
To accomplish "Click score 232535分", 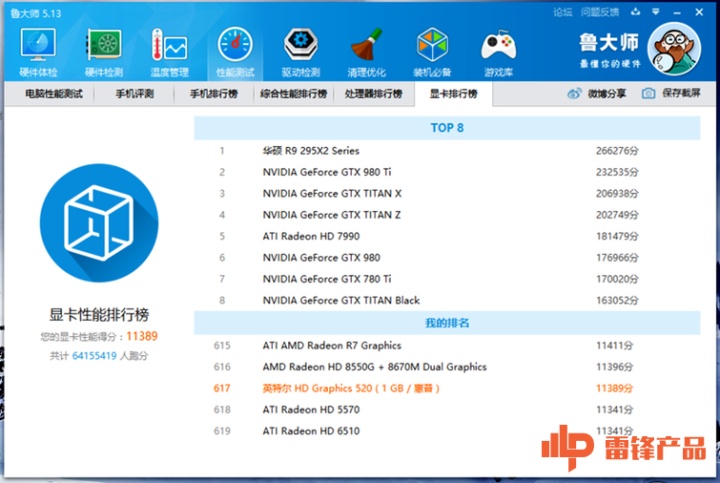I will tap(617, 172).
